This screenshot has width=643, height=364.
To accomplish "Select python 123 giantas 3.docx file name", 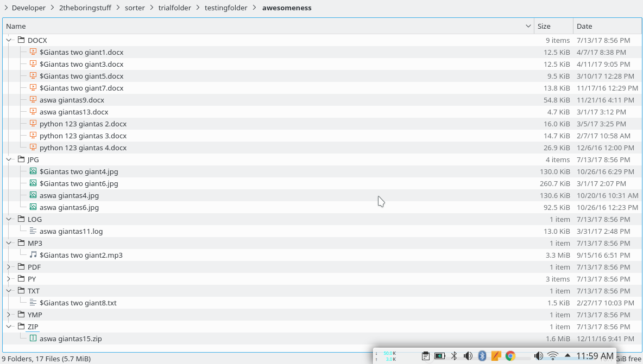I will pos(83,136).
